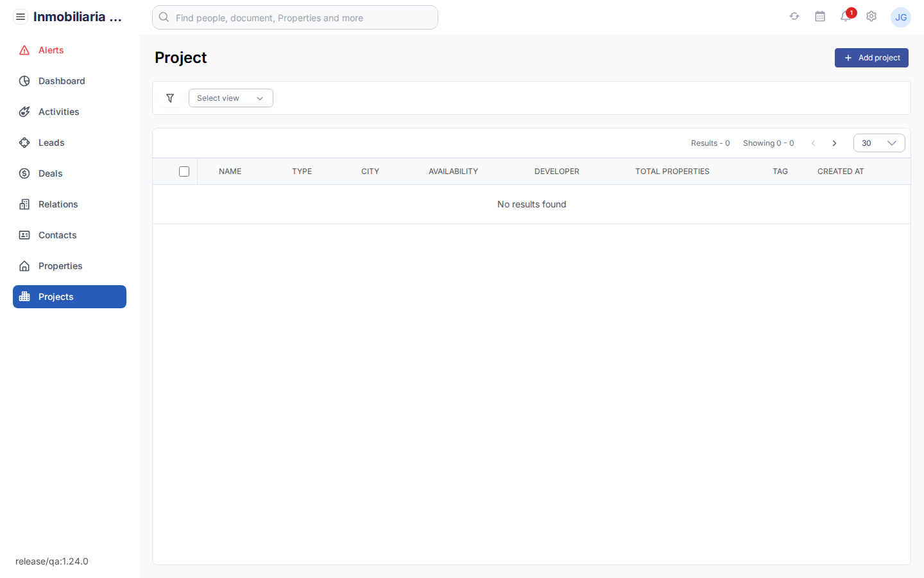
Task: Select the Projects menu item
Action: (56, 297)
